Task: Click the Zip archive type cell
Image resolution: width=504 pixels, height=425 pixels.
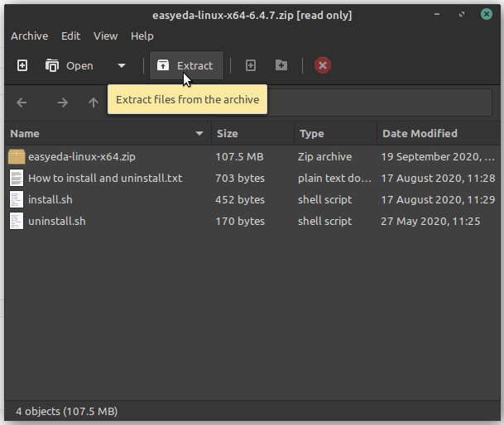Action: pos(324,157)
